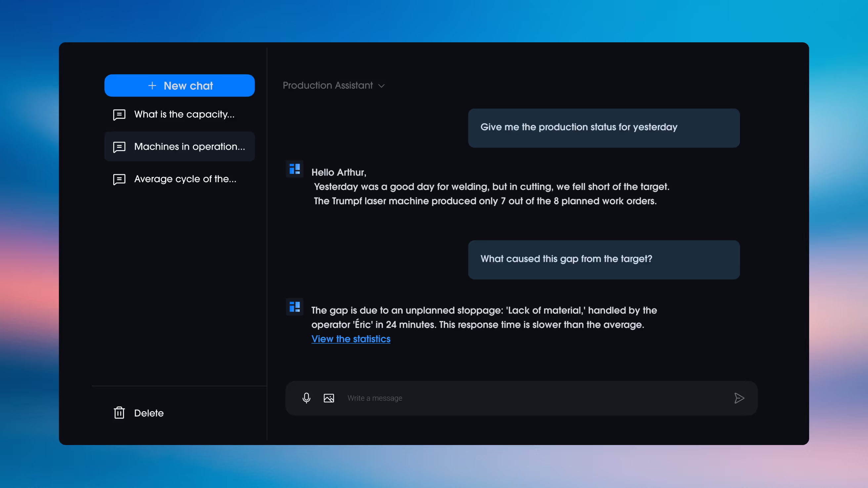Click the What caused this gap message bubble
The height and width of the screenshot is (488, 868).
click(604, 259)
